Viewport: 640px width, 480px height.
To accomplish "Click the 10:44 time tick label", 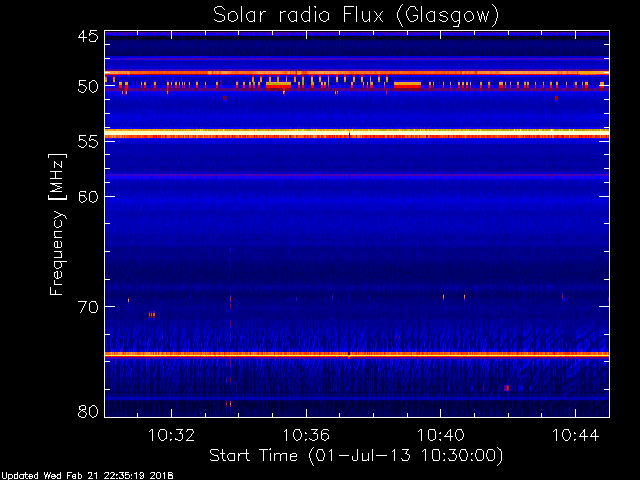I will pyautogui.click(x=576, y=435).
